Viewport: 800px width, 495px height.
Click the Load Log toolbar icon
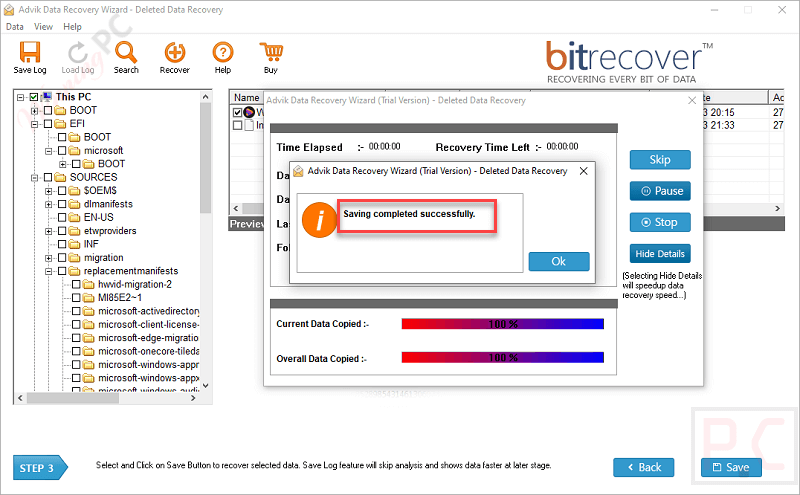click(78, 52)
